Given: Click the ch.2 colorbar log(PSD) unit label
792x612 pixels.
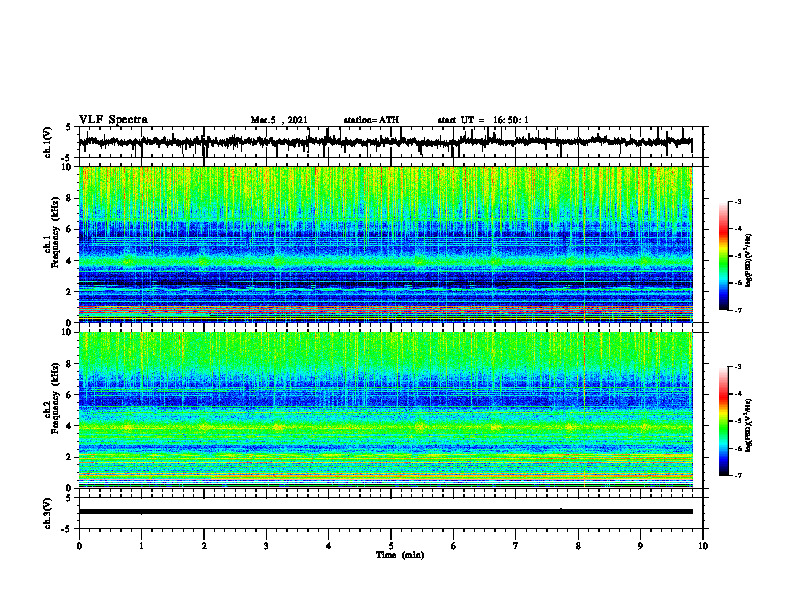Looking at the screenshot, I should (x=749, y=426).
